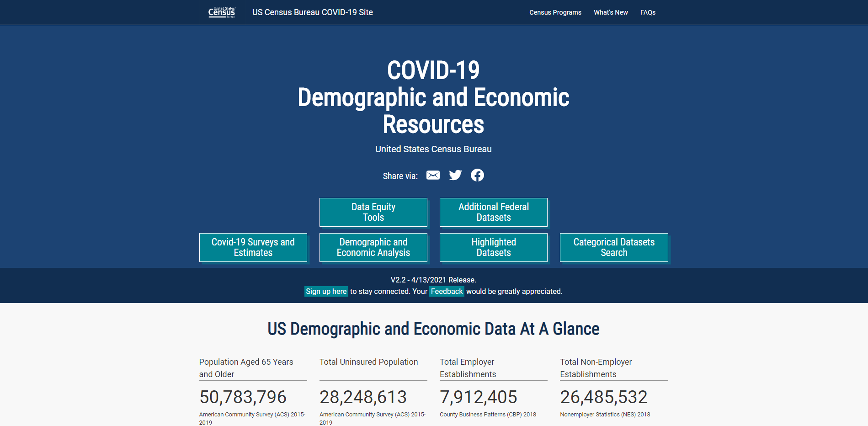Screen dimensions: 868x426
Task: Open the Data Equity Tools button
Action: pos(373,212)
